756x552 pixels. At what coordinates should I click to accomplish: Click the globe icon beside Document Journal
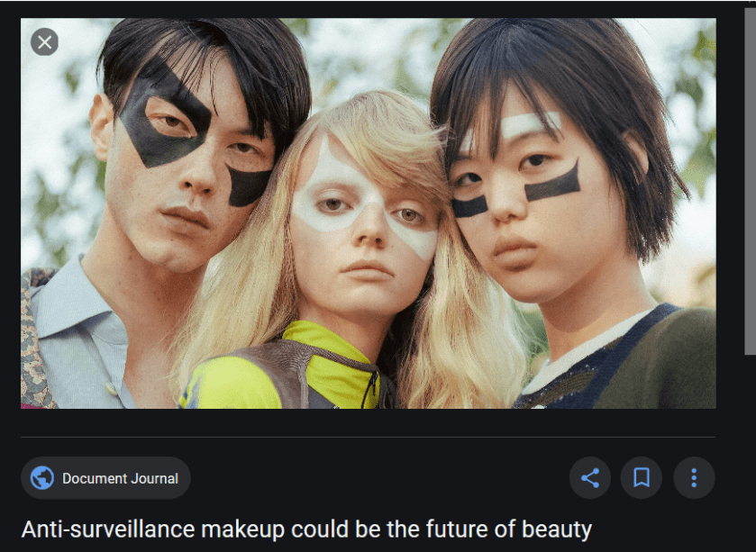tap(42, 478)
